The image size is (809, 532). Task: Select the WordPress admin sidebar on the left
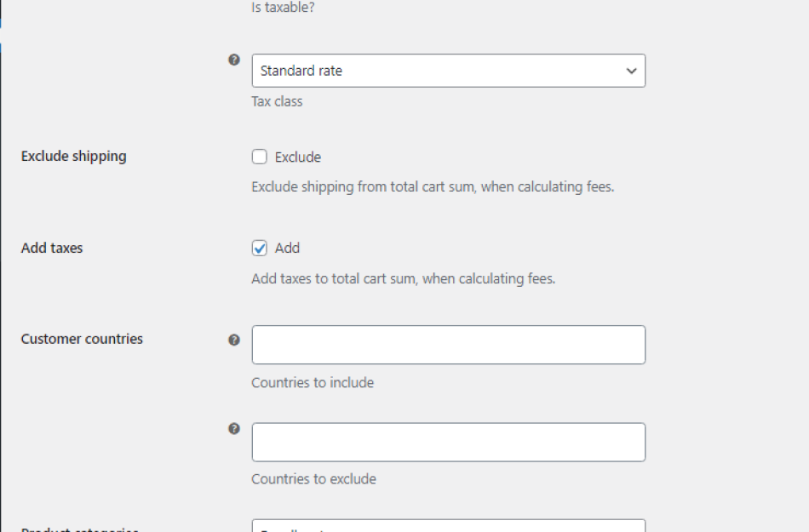click(3, 255)
